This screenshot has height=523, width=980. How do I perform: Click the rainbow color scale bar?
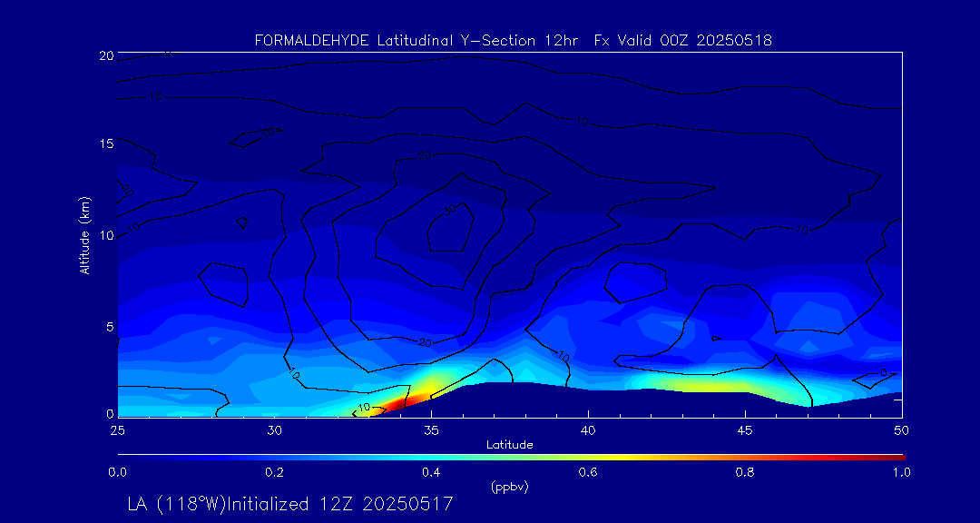511,458
